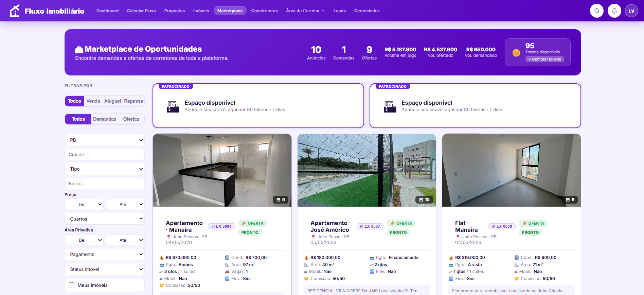
Task: Click the 9 photos badge on Manaíra apartment
Action: tap(281, 200)
